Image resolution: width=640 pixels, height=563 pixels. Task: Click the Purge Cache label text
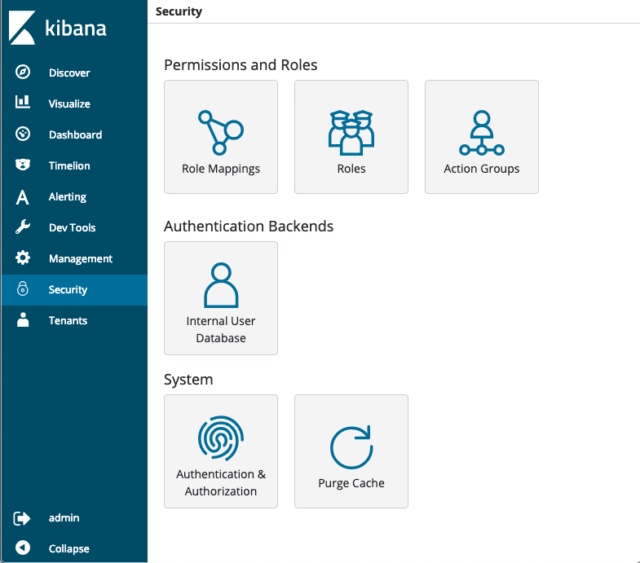click(x=351, y=483)
